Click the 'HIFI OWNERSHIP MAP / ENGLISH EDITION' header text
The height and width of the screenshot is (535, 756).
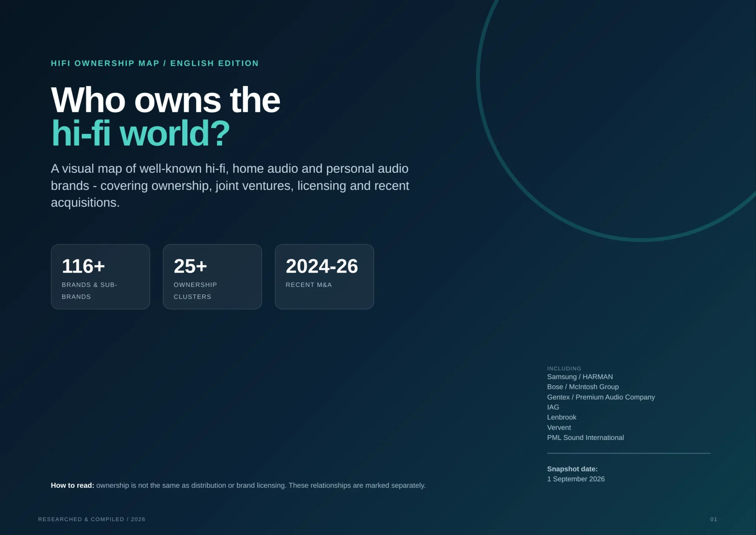tap(154, 63)
